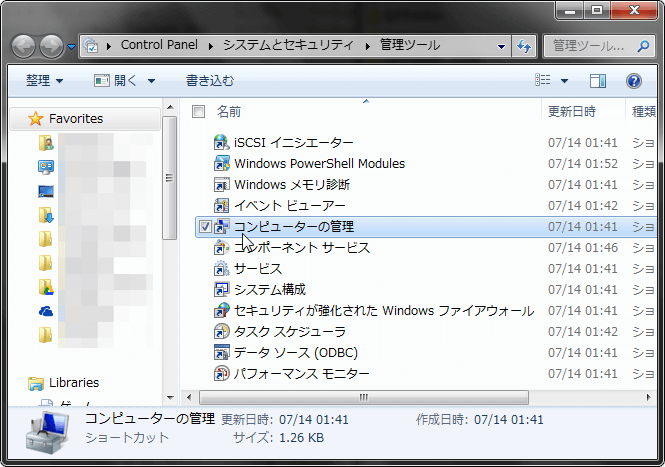Select the イベント ビューアー icon
Screen dimensions: 665x467
221,205
